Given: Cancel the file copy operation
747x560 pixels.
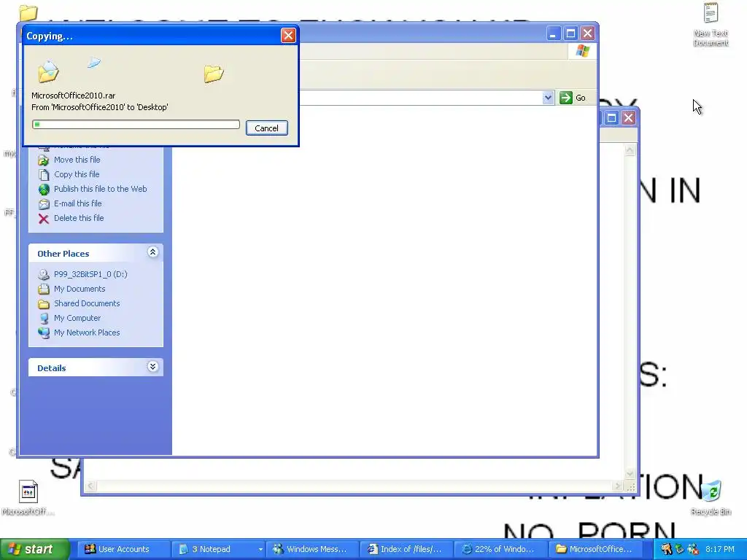Looking at the screenshot, I should click(267, 128).
